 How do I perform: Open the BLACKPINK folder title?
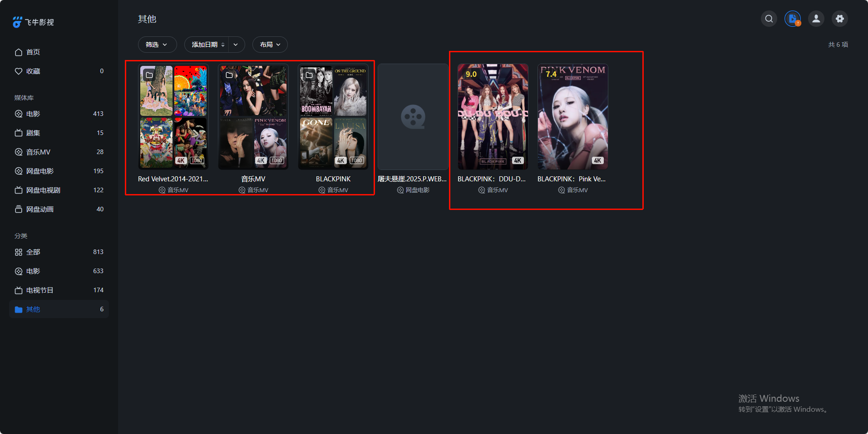point(333,179)
